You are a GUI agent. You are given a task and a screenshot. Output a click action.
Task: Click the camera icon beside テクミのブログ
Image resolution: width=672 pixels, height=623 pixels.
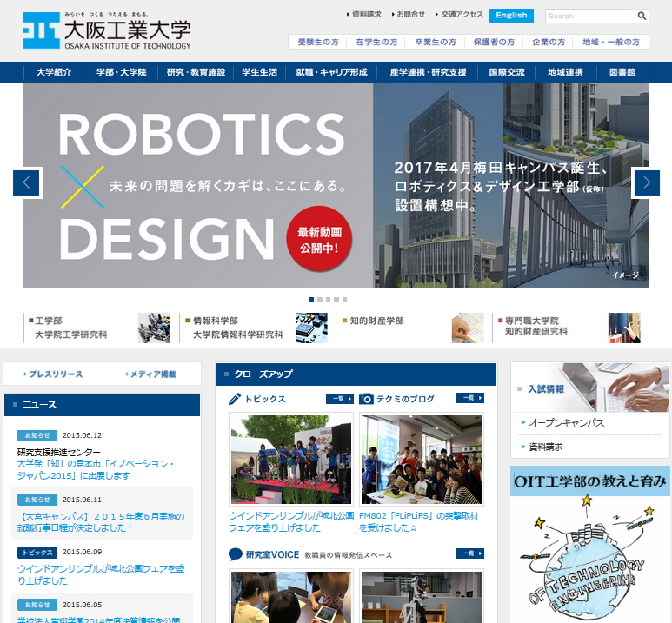(367, 399)
